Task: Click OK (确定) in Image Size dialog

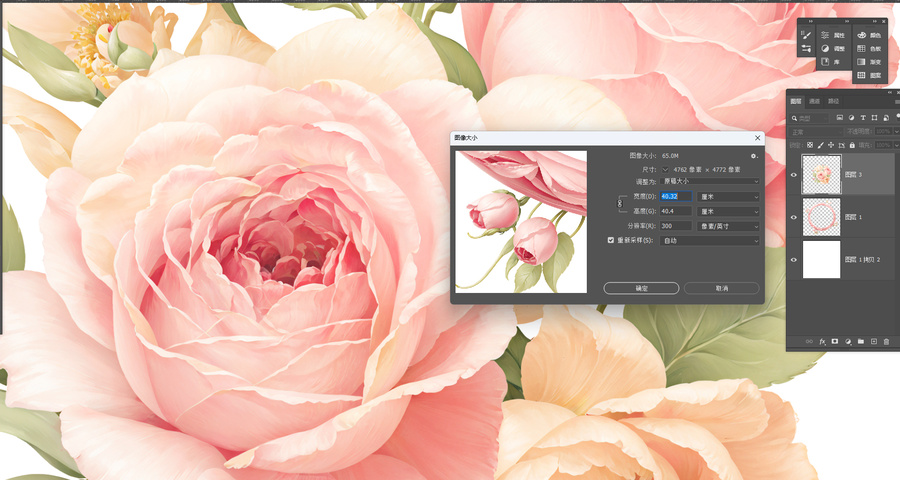Action: click(641, 288)
